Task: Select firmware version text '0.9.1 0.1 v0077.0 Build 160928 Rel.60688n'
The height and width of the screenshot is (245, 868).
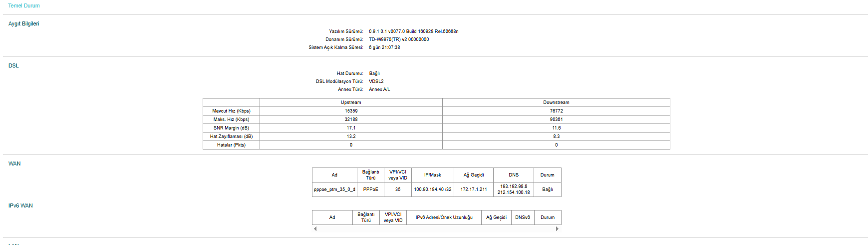Action: tap(413, 31)
